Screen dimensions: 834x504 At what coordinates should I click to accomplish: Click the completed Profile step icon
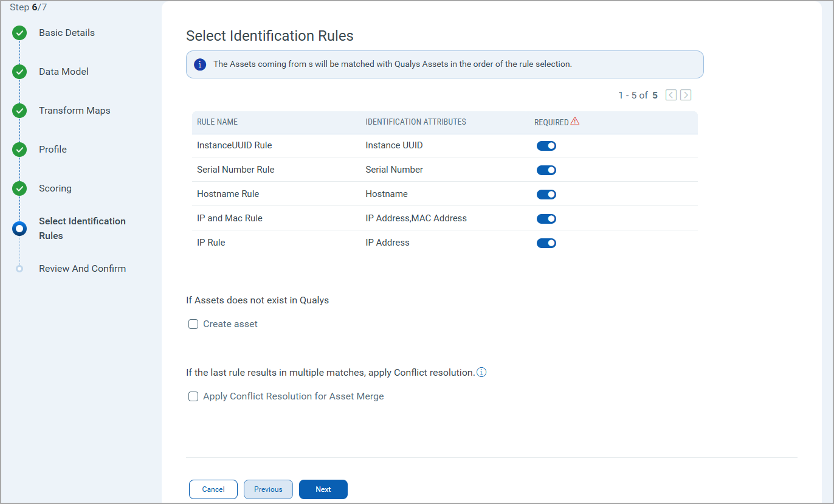click(19, 149)
